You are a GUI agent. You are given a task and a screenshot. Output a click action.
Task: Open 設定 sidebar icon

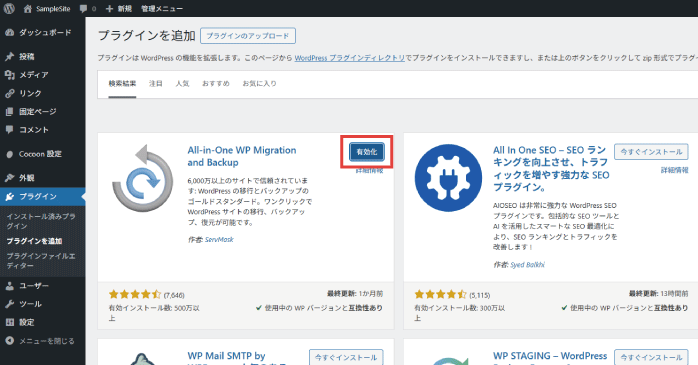(x=9, y=322)
